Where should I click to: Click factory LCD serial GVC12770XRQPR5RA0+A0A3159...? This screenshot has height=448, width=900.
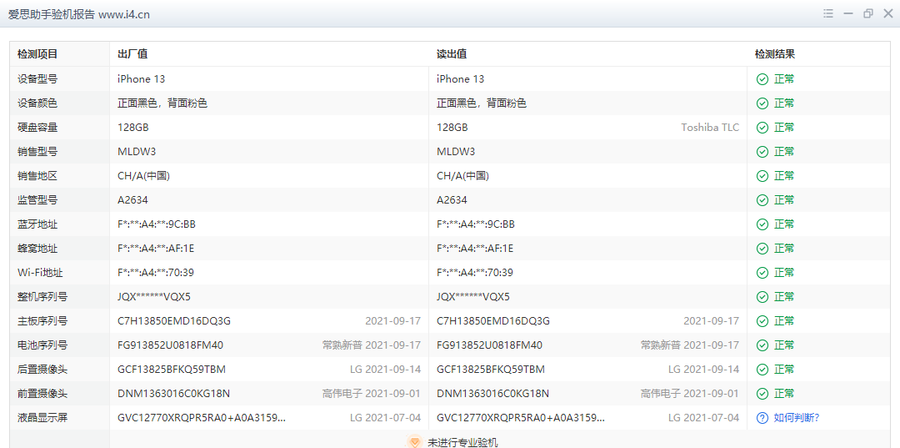pos(201,418)
